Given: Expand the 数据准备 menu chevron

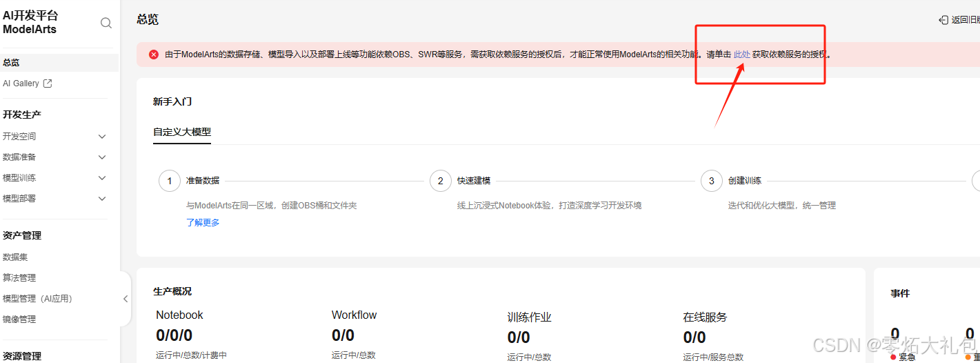Looking at the screenshot, I should (x=102, y=157).
